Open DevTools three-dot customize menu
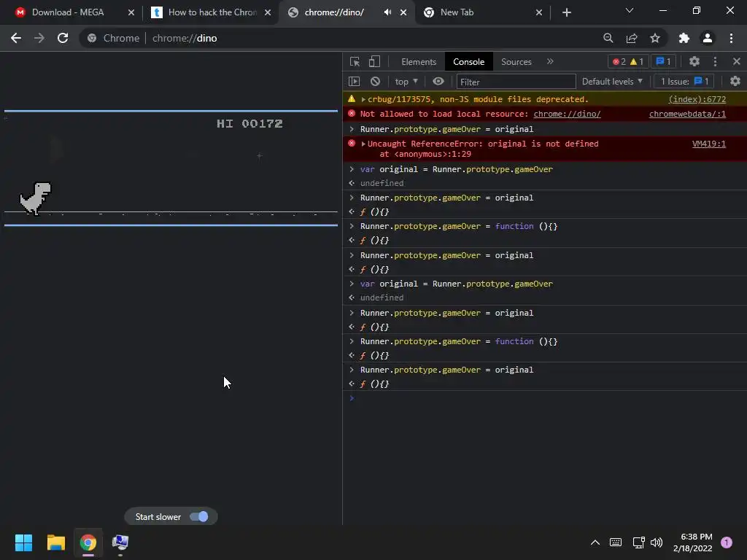The height and width of the screenshot is (560, 747). 715,61
